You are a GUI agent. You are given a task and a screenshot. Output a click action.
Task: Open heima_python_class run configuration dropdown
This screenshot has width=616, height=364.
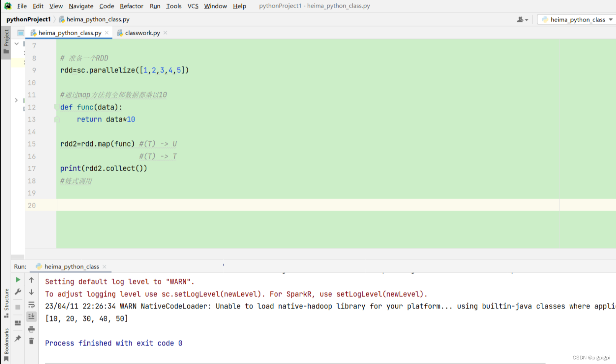coord(577,20)
